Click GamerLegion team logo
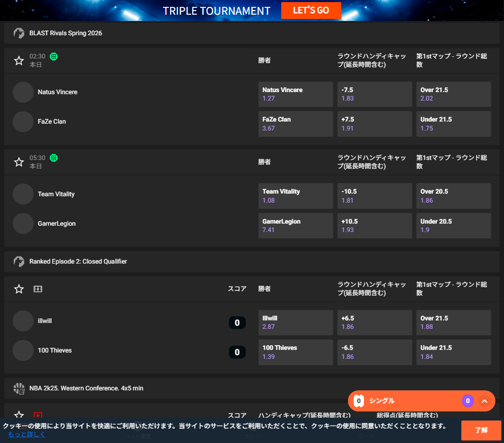The image size is (504, 443). (23, 224)
